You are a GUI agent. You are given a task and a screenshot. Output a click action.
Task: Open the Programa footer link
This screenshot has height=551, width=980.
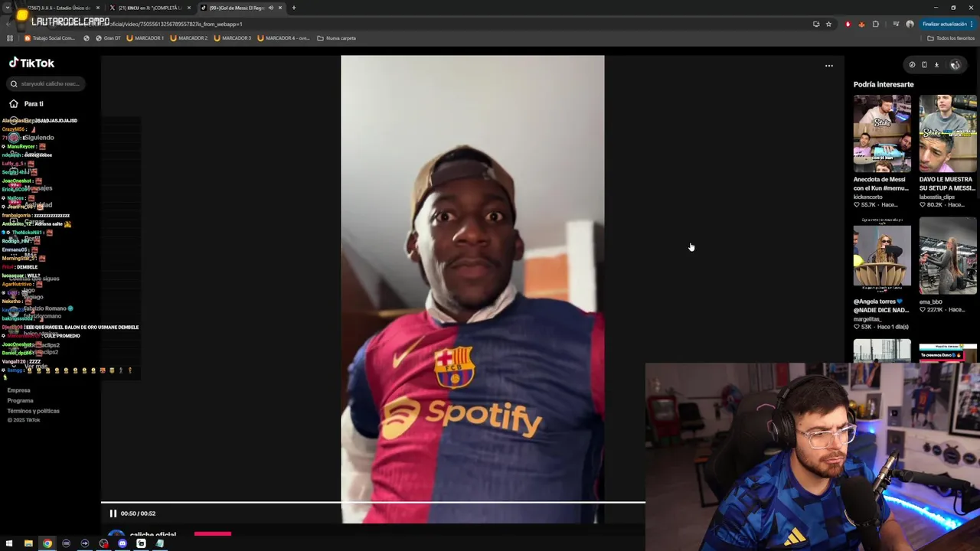pyautogui.click(x=20, y=400)
